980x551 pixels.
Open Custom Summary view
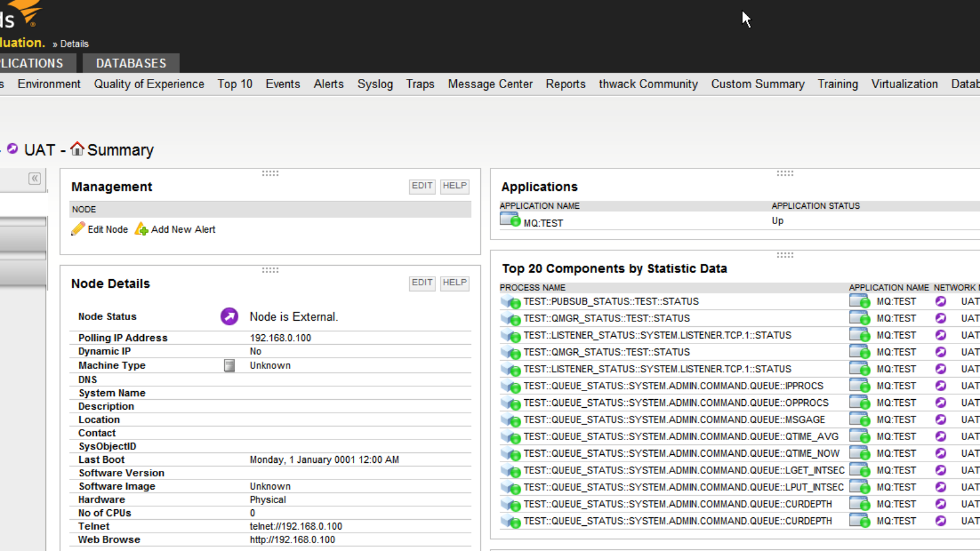[758, 84]
